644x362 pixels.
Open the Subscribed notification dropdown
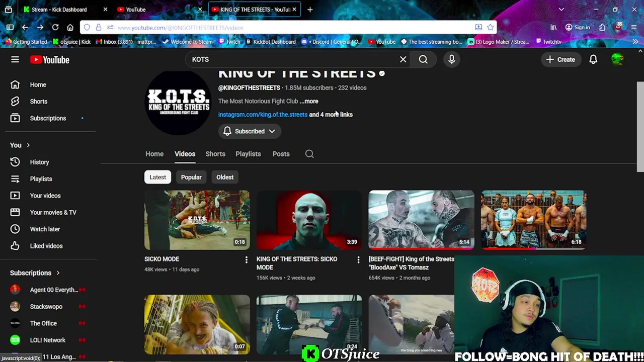[x=250, y=131]
